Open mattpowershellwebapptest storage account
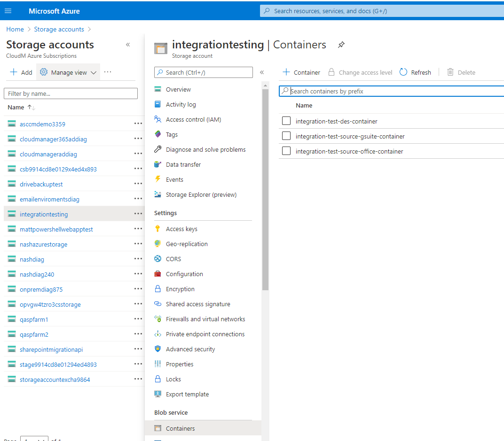The image size is (504, 441). pos(56,229)
